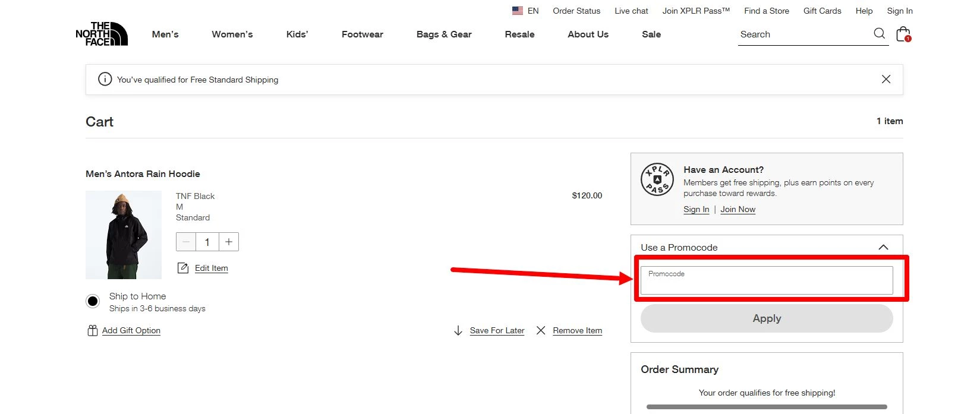Click the gift box icon
The height and width of the screenshot is (414, 980).
(x=92, y=331)
